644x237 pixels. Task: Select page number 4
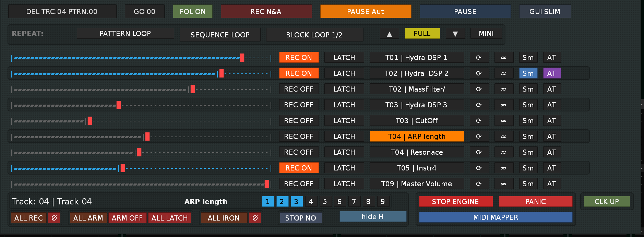(311, 202)
